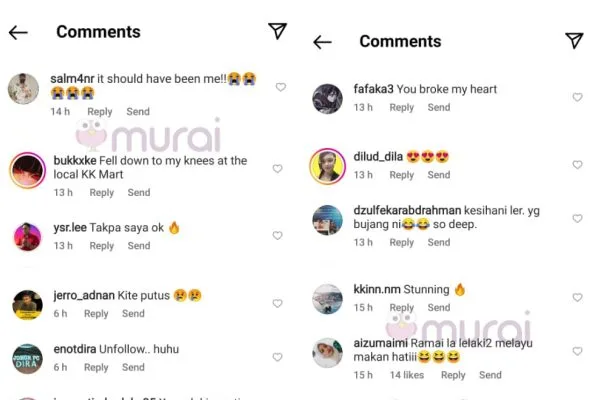The image size is (600, 400).
Task: Open dilud_dila's profile picture
Action: click(328, 165)
